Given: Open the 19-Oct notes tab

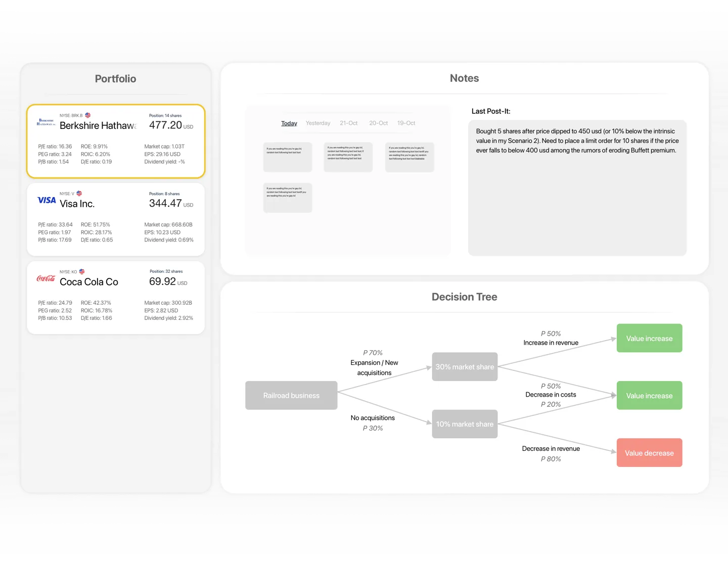Looking at the screenshot, I should tap(406, 123).
